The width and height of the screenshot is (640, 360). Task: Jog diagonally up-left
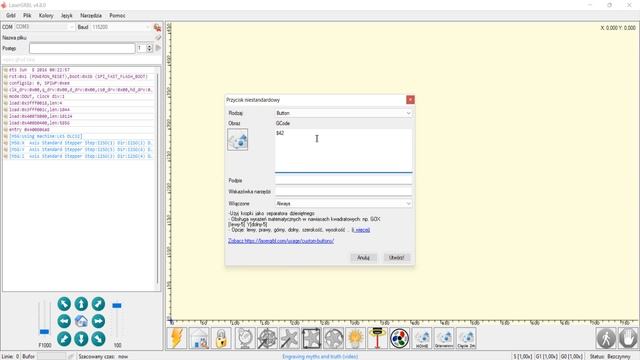[x=64, y=304]
